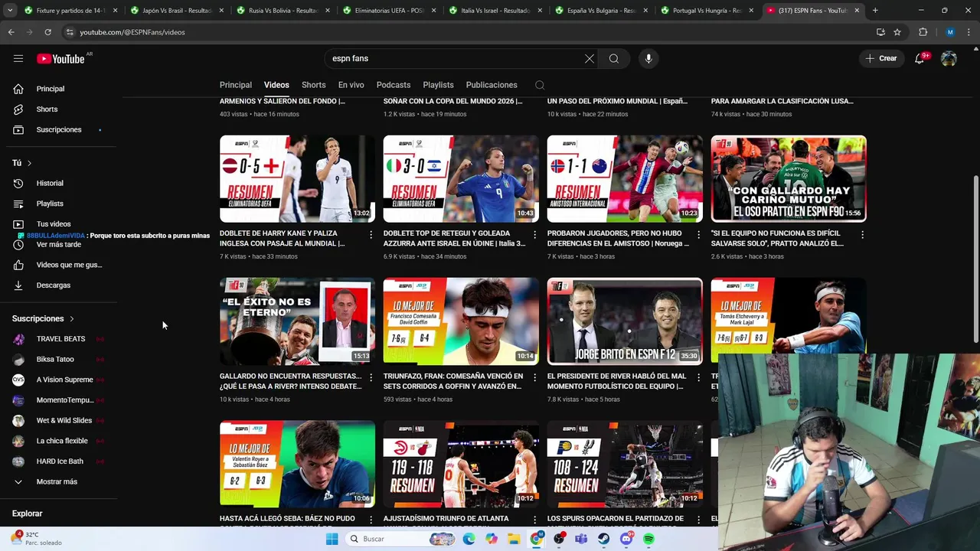Open the new tab plus button

875,11
